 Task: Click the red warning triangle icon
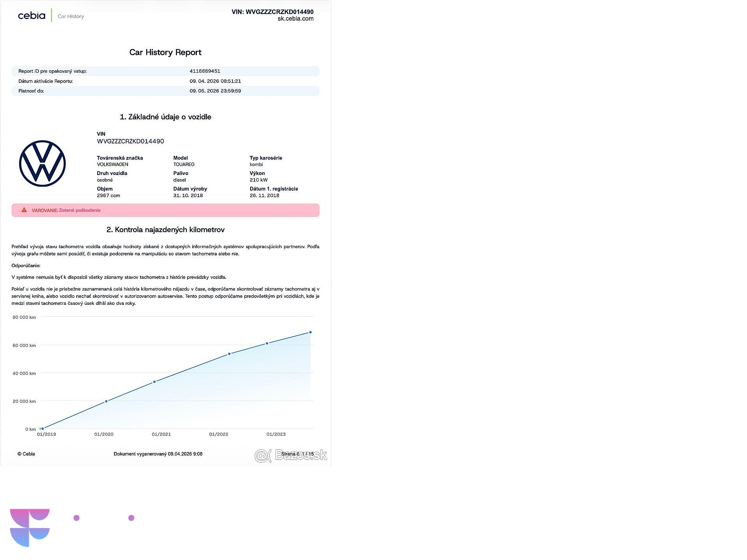[x=24, y=210]
